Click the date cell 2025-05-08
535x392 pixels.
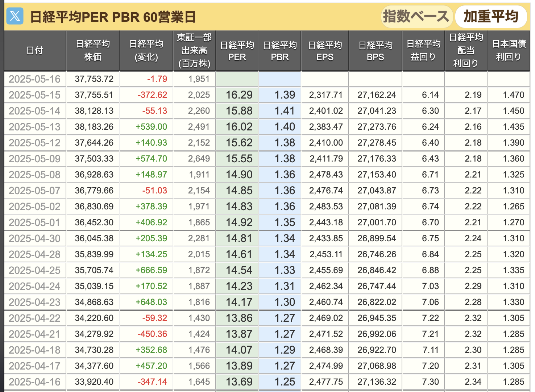point(34,175)
